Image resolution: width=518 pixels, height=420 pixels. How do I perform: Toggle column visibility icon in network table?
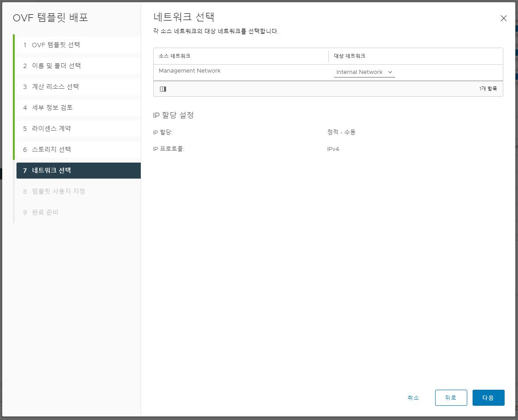click(163, 89)
